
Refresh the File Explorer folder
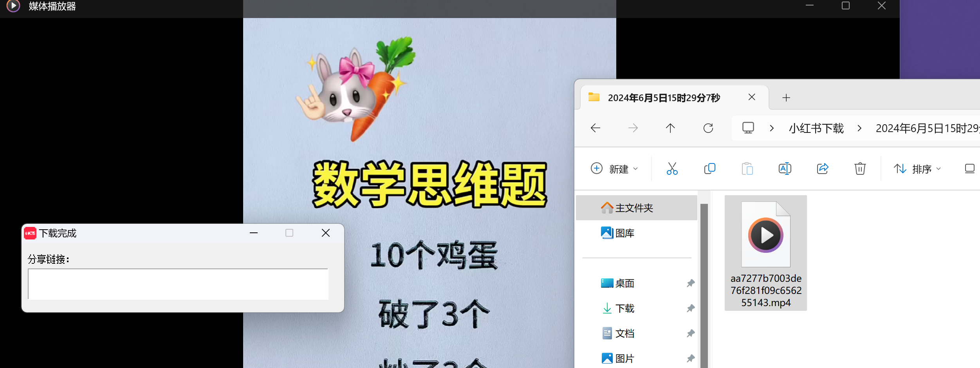tap(708, 128)
